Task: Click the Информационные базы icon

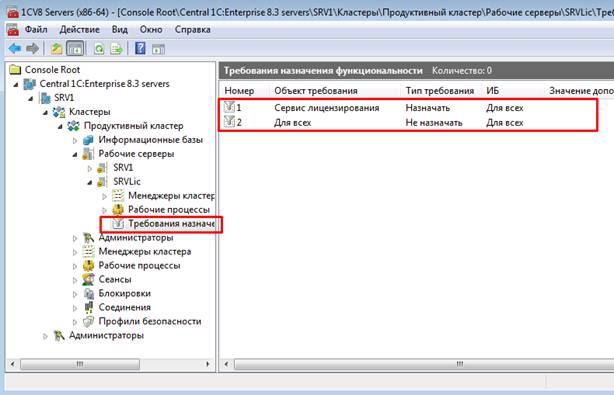Action: (x=88, y=140)
